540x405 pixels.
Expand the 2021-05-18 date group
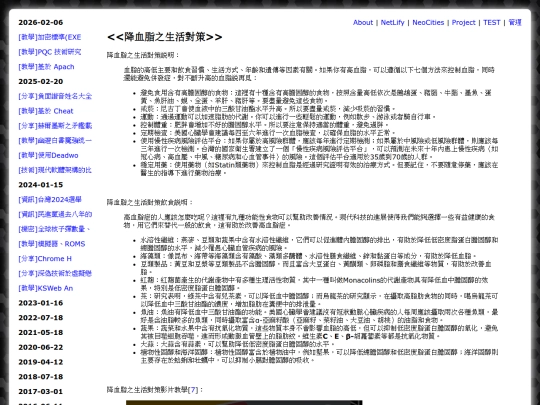point(41,333)
